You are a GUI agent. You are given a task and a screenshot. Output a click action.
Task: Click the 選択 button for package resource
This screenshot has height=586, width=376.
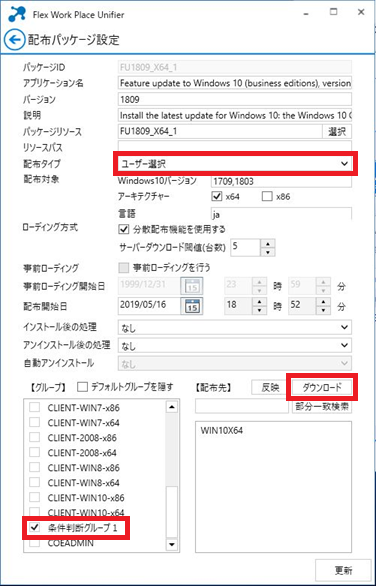pyautogui.click(x=337, y=132)
